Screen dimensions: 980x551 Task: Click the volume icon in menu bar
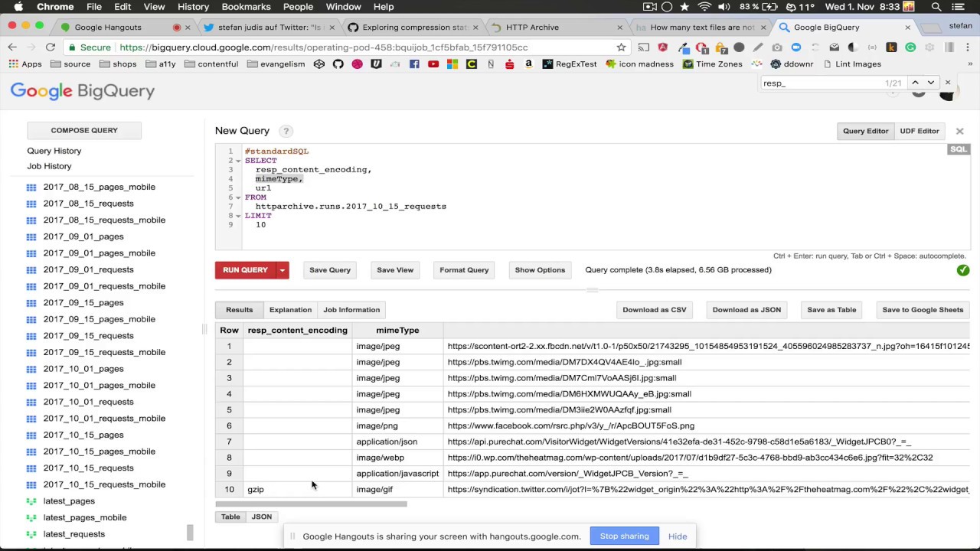coord(724,7)
